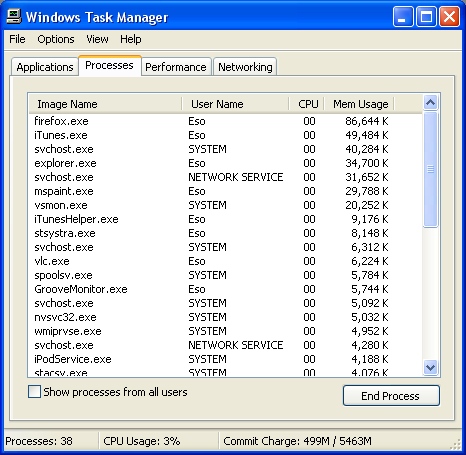Close the Windows Task Manager window
This screenshot has height=455, width=466.
click(x=449, y=17)
